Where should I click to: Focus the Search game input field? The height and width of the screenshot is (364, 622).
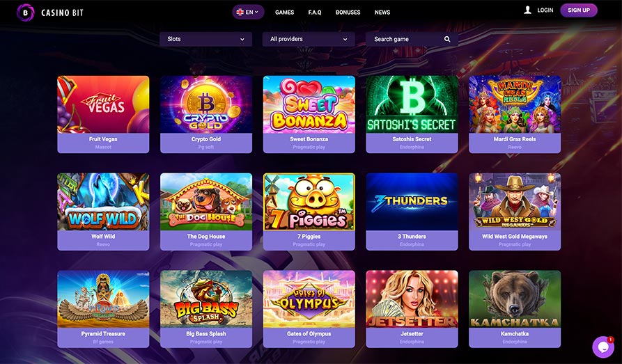[412, 39]
